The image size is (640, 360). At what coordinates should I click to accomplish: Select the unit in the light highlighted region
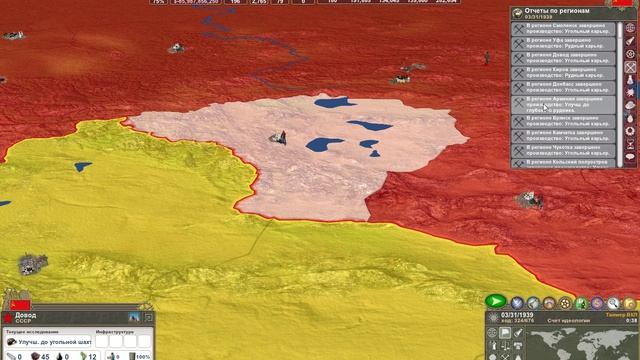[279, 138]
